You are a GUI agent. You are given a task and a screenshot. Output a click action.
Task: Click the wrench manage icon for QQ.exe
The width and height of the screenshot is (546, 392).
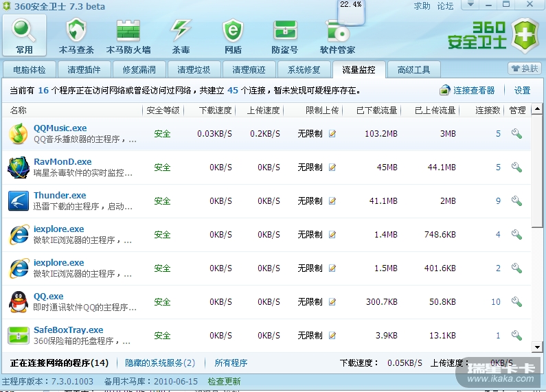coord(516,302)
